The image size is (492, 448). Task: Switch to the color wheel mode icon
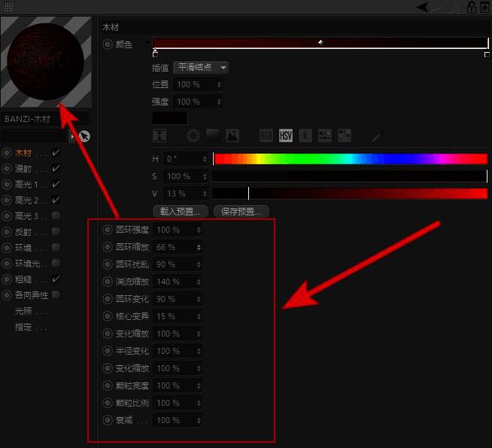[193, 136]
